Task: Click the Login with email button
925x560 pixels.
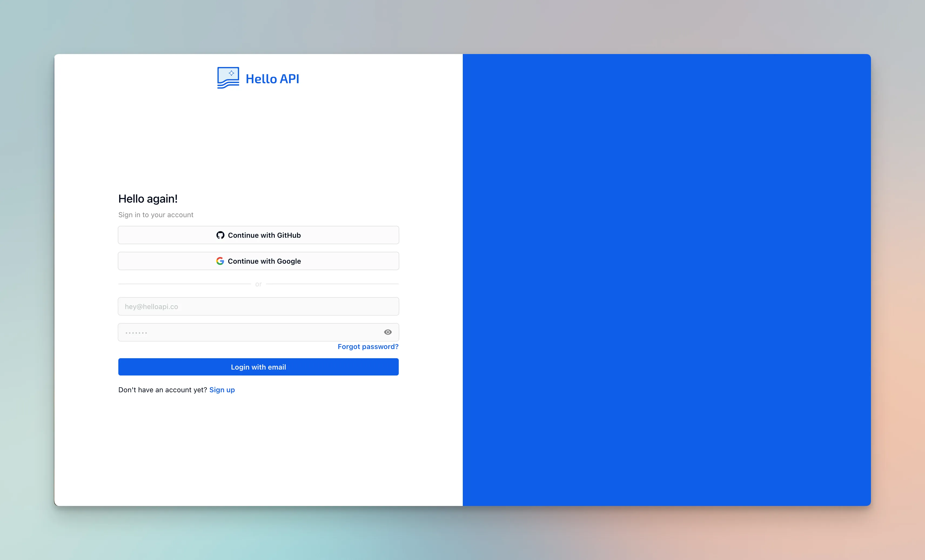Action: [x=258, y=367]
